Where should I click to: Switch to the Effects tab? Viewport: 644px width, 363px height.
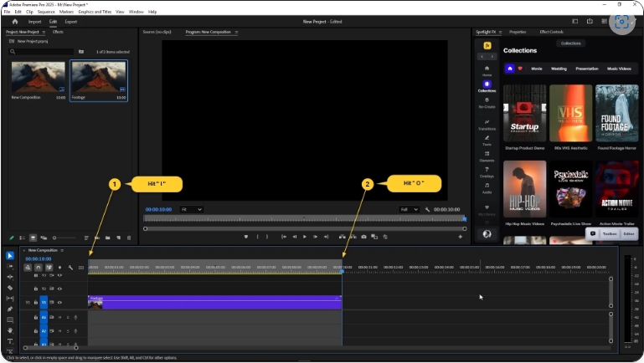coord(58,32)
